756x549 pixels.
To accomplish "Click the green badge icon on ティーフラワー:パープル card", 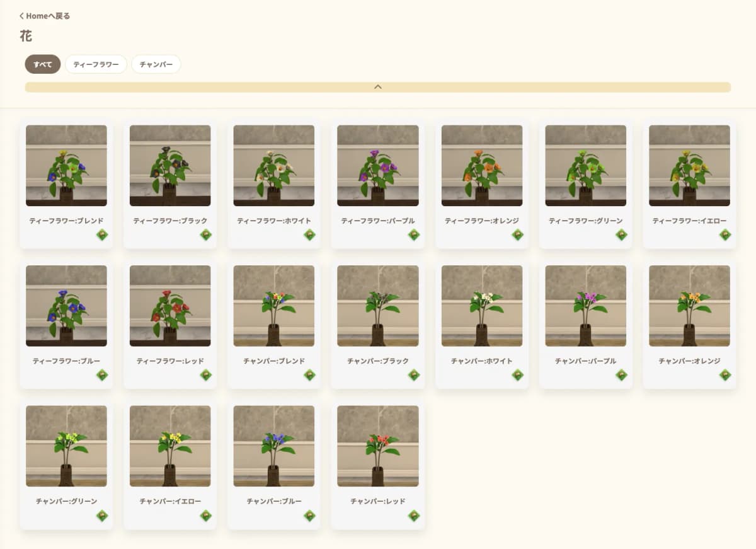I will (413, 235).
